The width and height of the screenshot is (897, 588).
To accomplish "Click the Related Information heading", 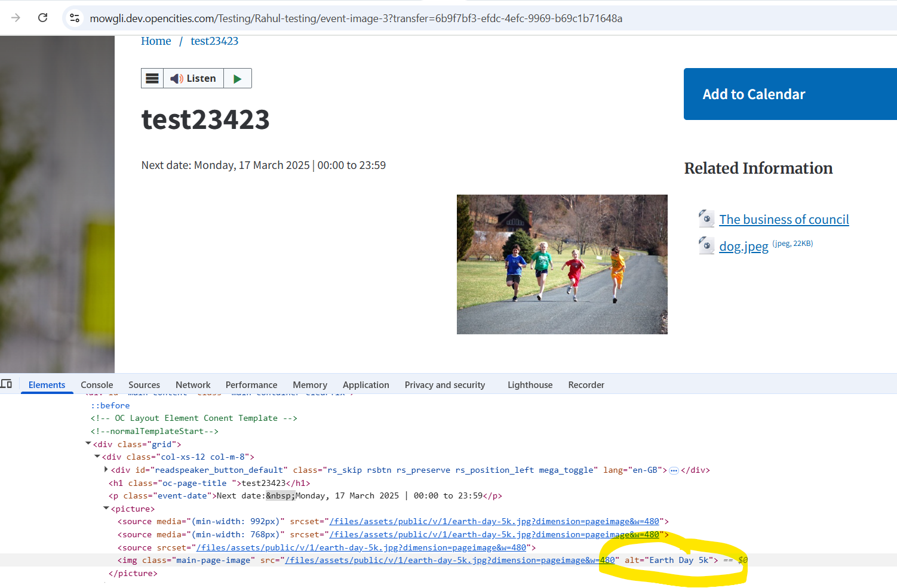I will pyautogui.click(x=758, y=168).
